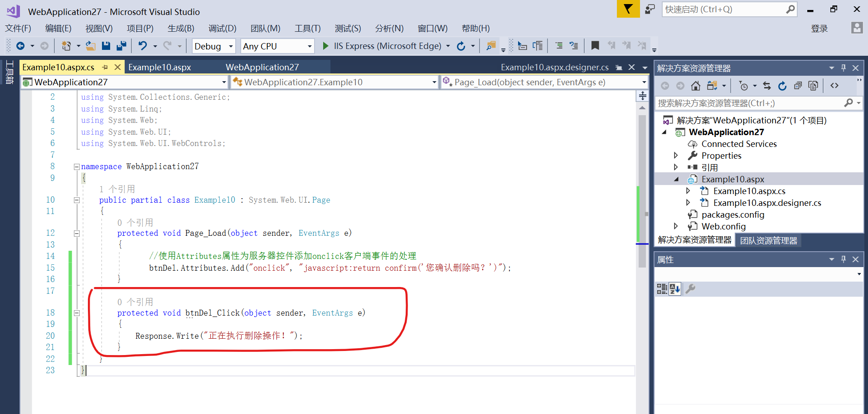Image resolution: width=868 pixels, height=414 pixels.
Task: Open code view with the <> icon
Action: [834, 85]
